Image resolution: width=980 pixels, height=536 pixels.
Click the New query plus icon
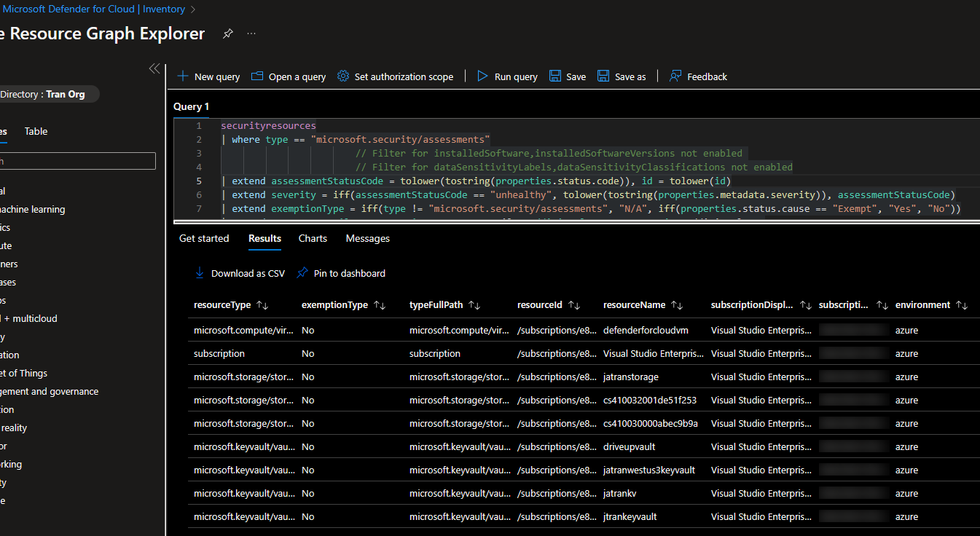pos(182,76)
